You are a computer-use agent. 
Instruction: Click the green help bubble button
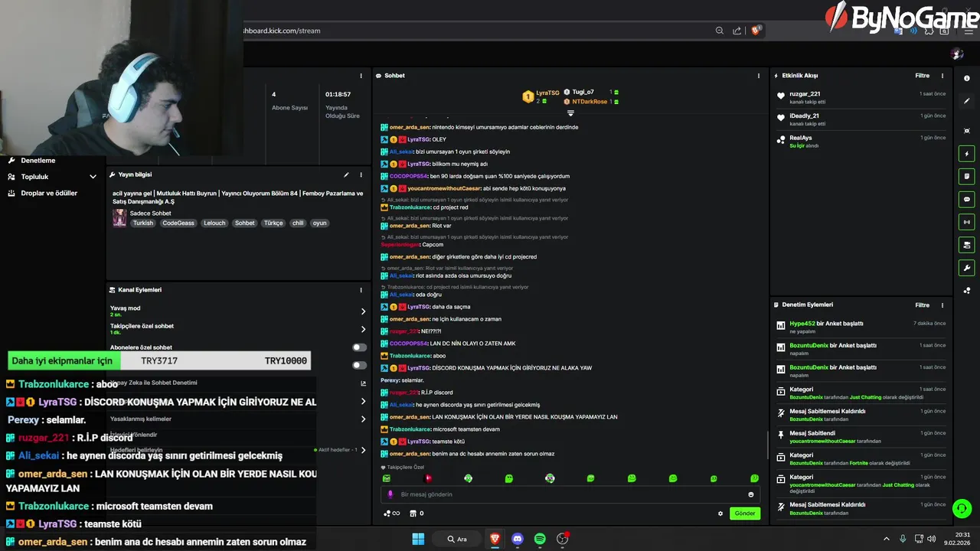(x=962, y=507)
